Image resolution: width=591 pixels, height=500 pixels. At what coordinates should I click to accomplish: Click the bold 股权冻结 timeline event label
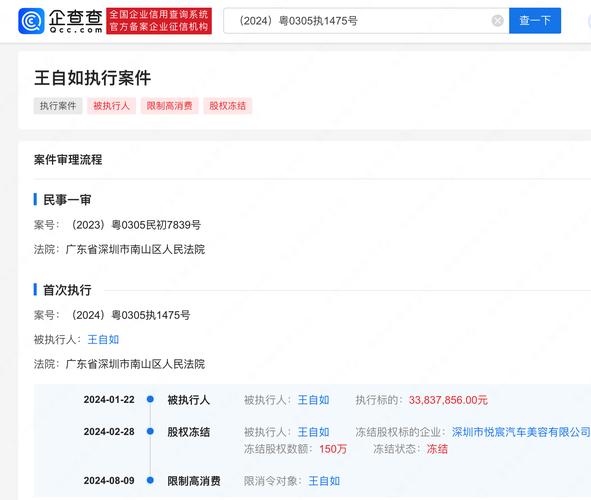pyautogui.click(x=188, y=432)
